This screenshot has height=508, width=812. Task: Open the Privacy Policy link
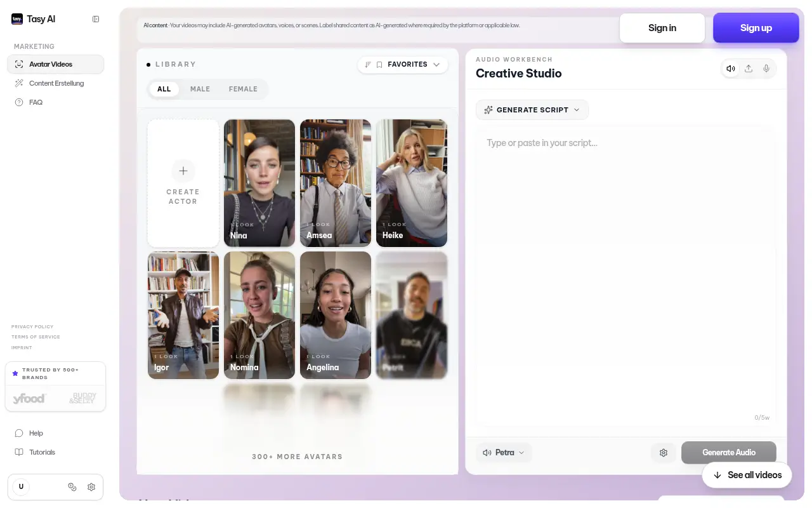click(x=32, y=326)
